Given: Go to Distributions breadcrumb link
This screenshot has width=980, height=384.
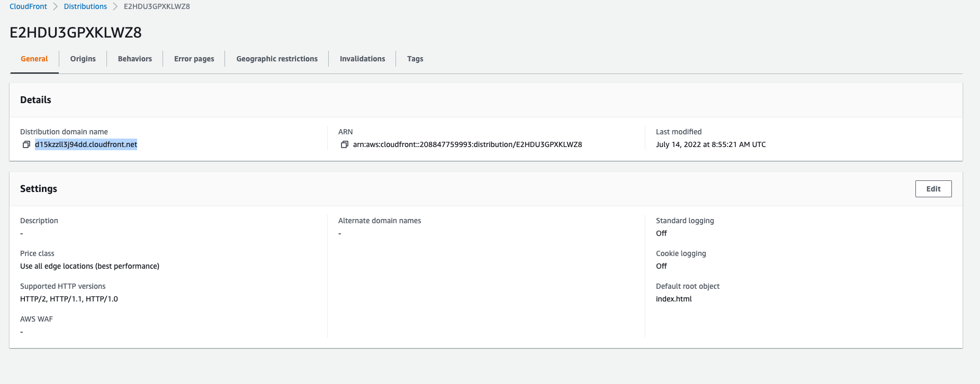Looking at the screenshot, I should tap(85, 6).
